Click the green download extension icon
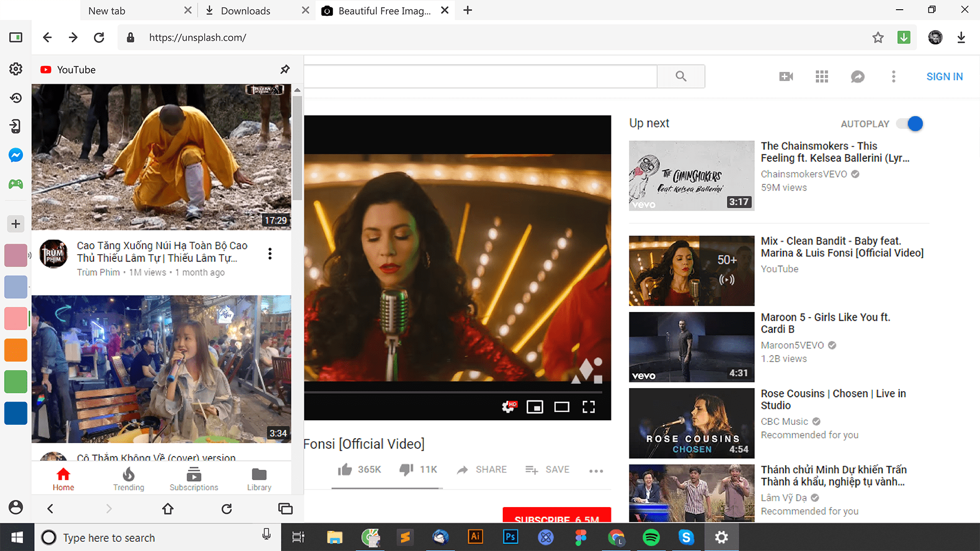 (x=904, y=37)
